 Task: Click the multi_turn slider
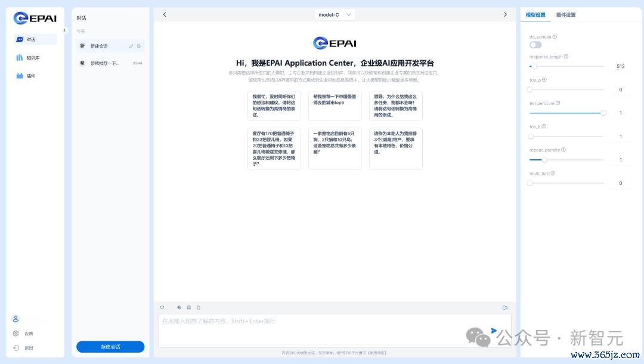point(566,183)
